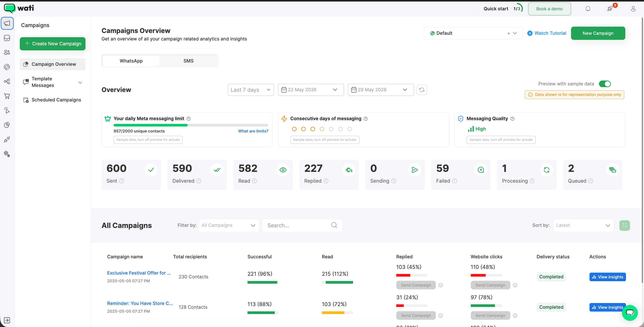Click help icon next to Messaging Quality
The width and height of the screenshot is (644, 327).
tap(512, 119)
